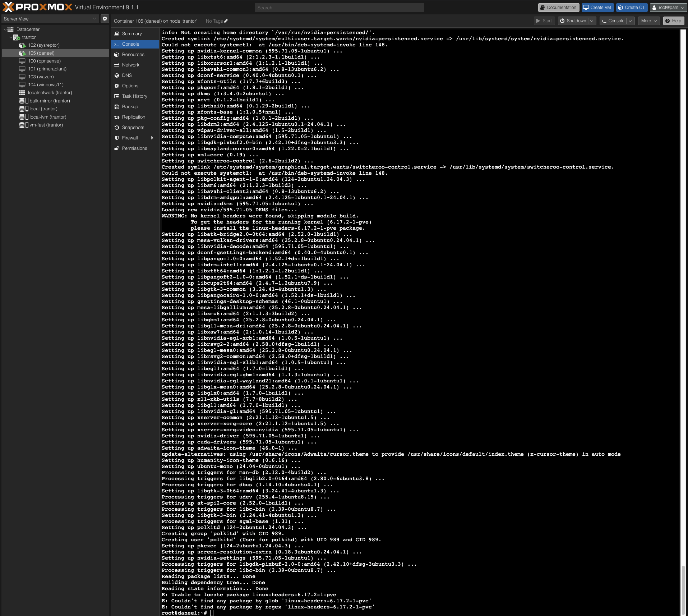Viewport: 688px width, 616px height.
Task: Click the "No Tags" label
Action: [214, 21]
